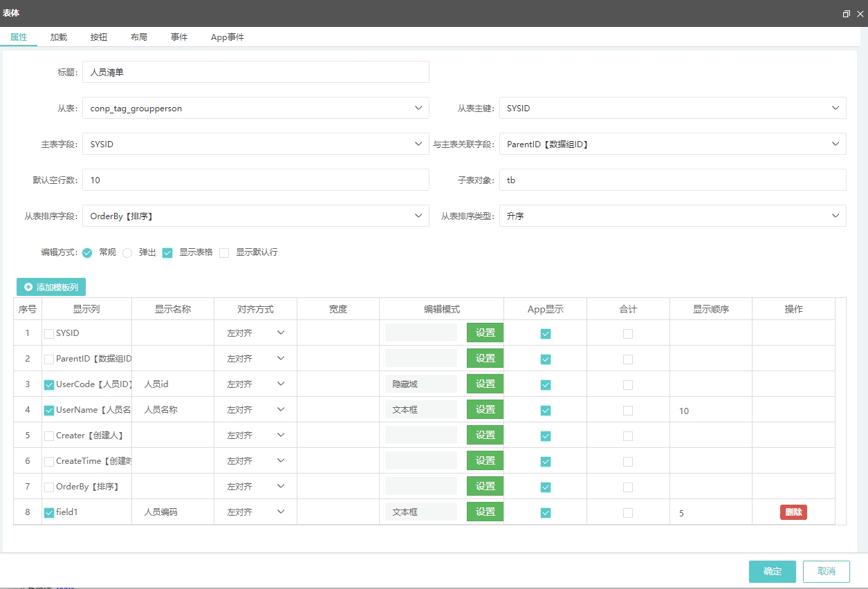Toggle 合计 checkbox for field1 row

[x=628, y=512]
